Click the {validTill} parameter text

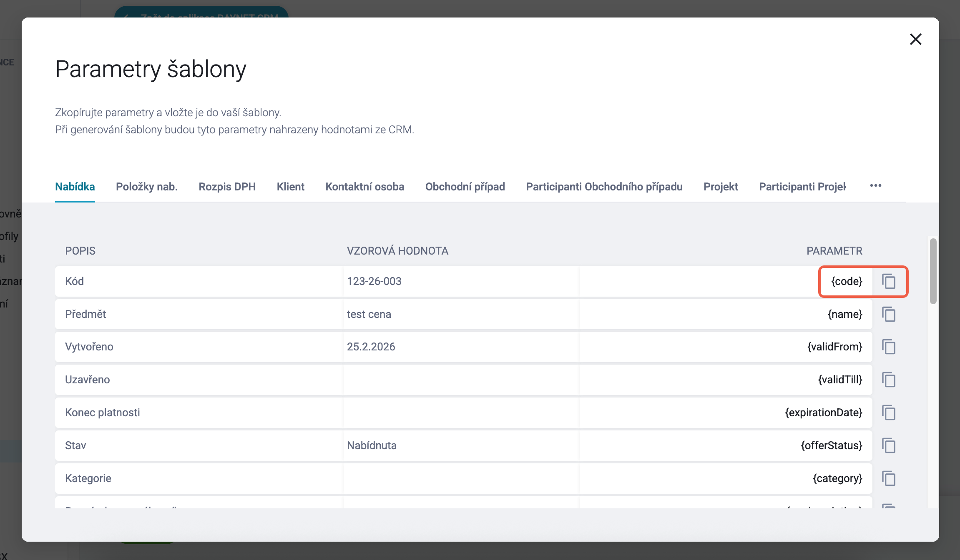coord(840,380)
